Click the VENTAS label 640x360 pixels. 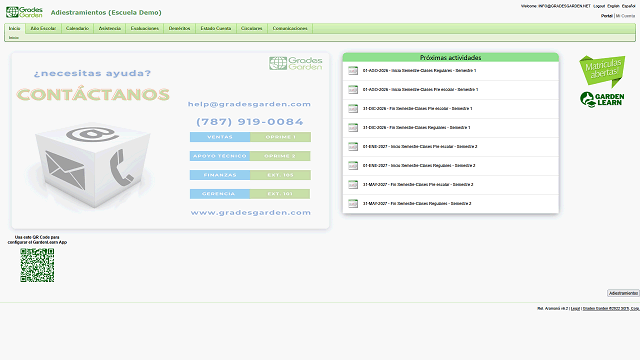click(x=220, y=137)
